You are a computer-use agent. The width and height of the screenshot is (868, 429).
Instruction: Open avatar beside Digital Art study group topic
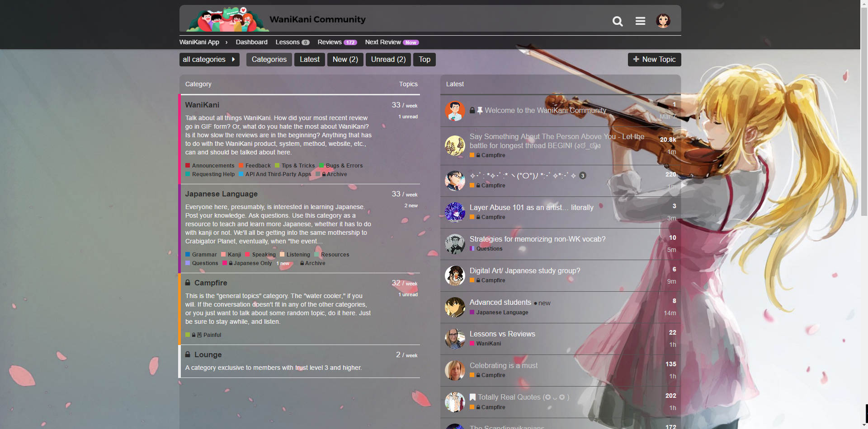coord(455,275)
